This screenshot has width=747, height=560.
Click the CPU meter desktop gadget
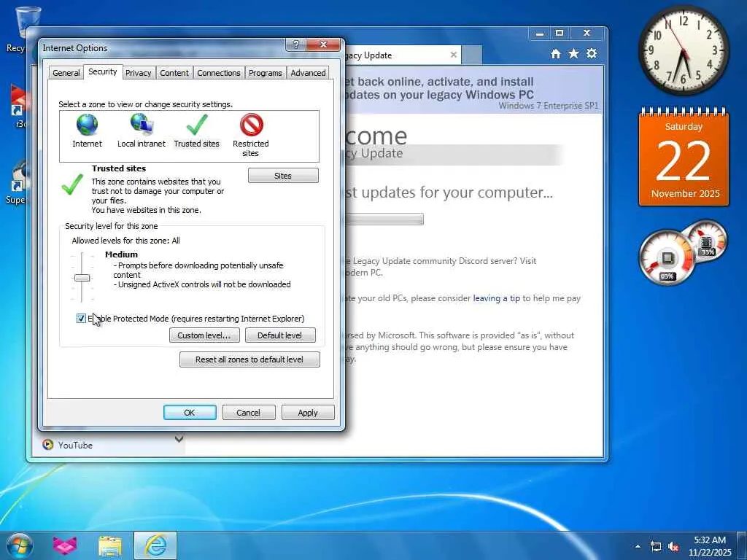click(x=667, y=258)
